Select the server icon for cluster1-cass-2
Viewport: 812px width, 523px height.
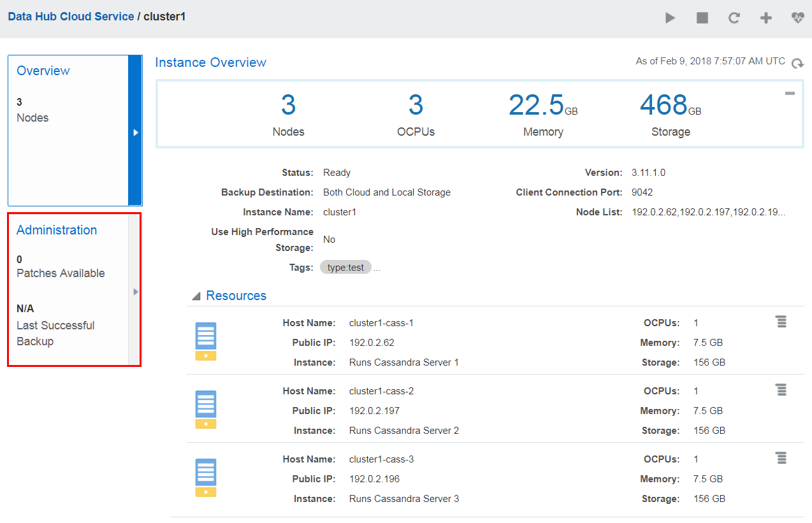(205, 408)
